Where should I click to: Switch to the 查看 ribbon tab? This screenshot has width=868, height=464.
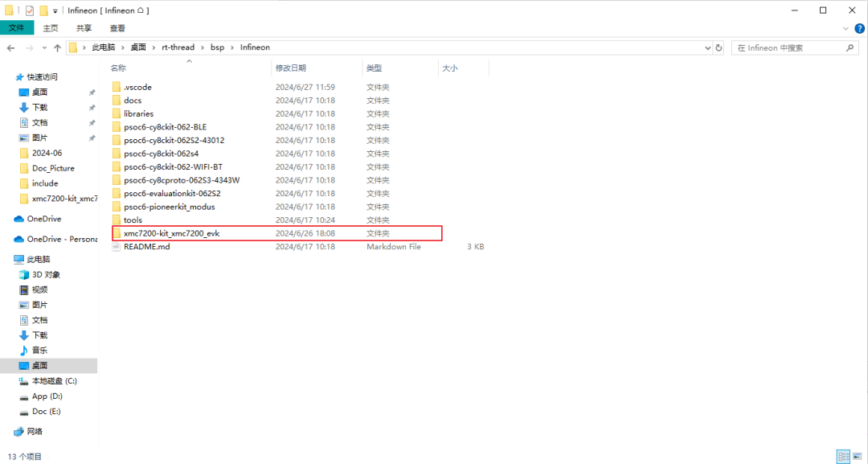pyautogui.click(x=117, y=28)
